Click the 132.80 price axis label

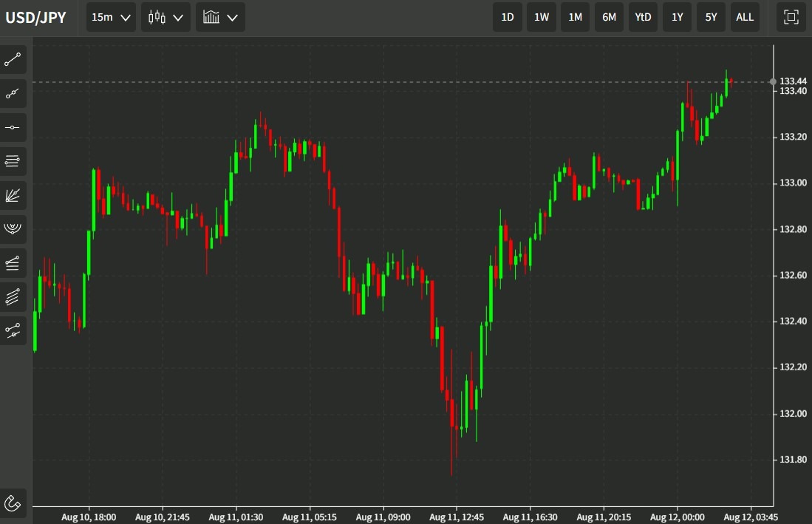[x=793, y=229]
